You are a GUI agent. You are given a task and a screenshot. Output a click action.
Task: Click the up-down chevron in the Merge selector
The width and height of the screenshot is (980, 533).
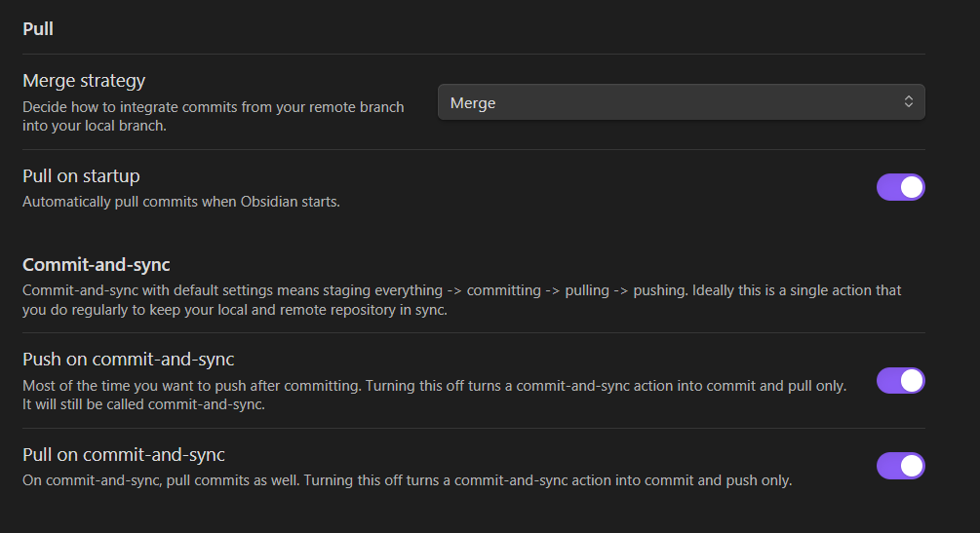pyautogui.click(x=908, y=102)
